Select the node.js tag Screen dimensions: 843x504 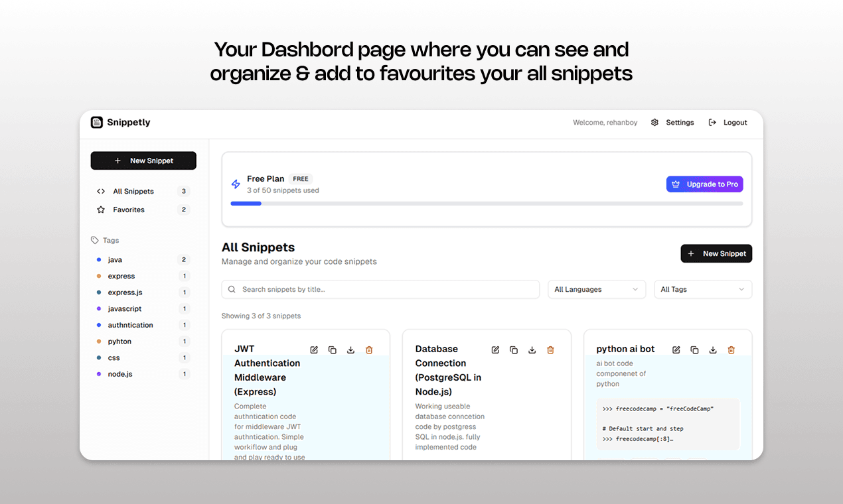[120, 374]
